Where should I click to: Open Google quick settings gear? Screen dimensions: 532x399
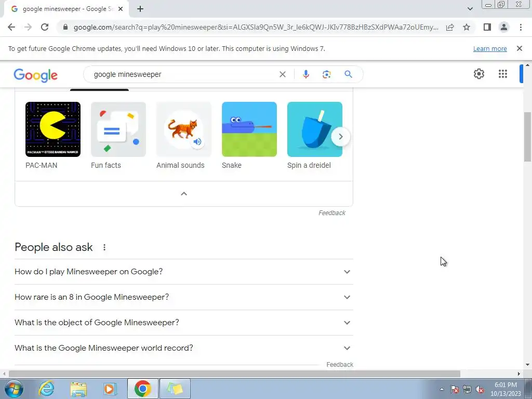[478, 74]
